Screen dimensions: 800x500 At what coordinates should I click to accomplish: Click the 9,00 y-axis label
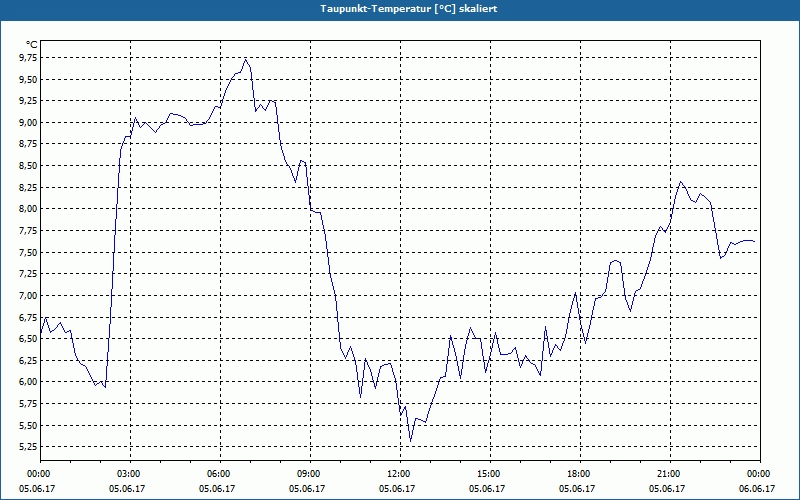point(28,122)
